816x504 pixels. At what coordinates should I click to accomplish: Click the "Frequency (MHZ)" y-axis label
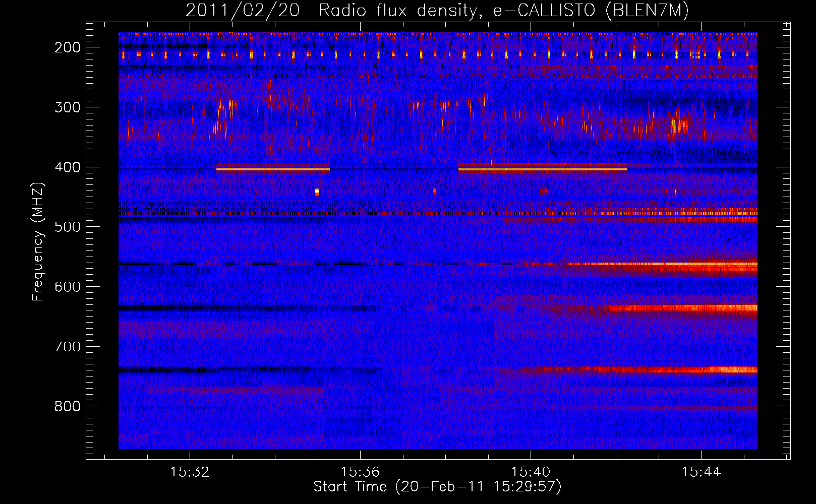click(38, 242)
